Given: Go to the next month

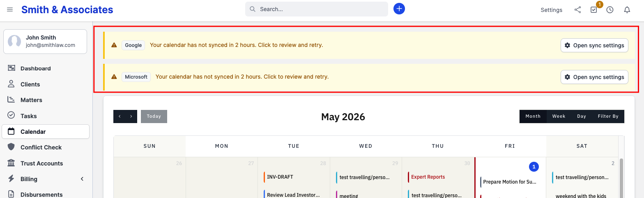Looking at the screenshot, I should [x=131, y=116].
